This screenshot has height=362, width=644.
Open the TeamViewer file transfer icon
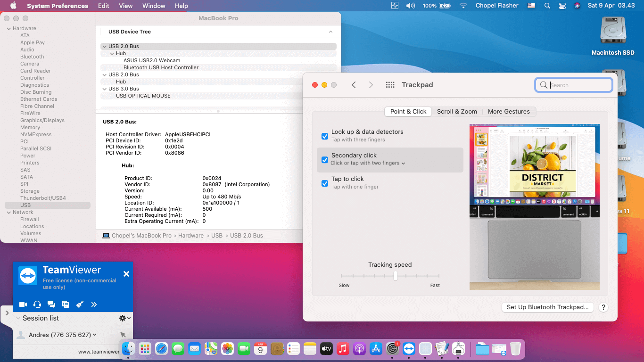point(66,304)
